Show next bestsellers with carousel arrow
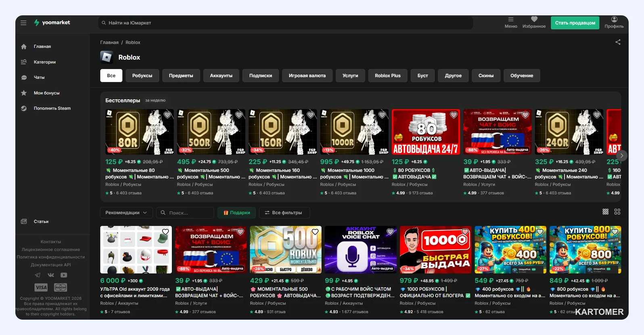 pos(622,155)
